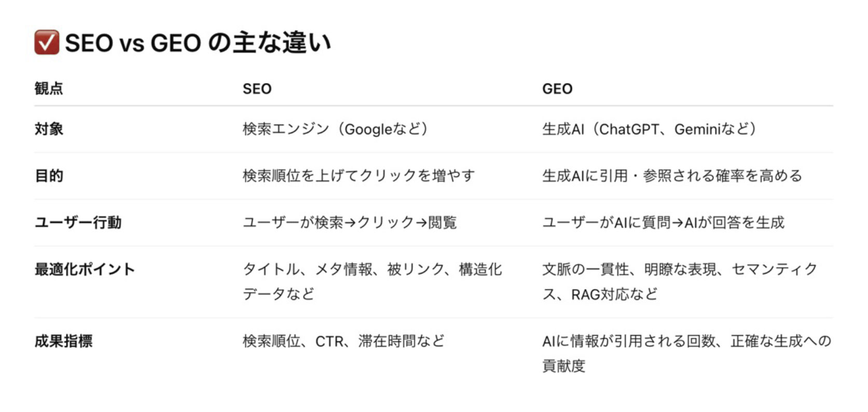Click the red checkmark emoji icon
This screenshot has height=412, width=868.
pos(47,42)
